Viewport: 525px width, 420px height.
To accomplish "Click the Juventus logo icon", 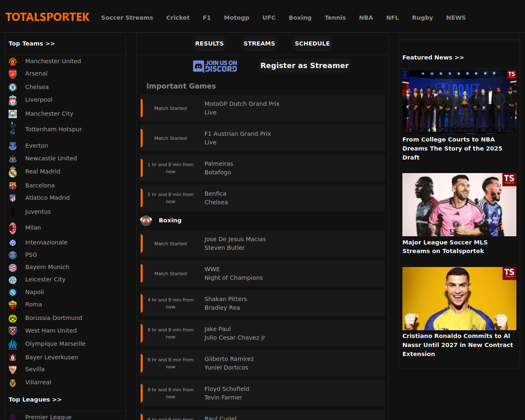I will pyautogui.click(x=13, y=212).
